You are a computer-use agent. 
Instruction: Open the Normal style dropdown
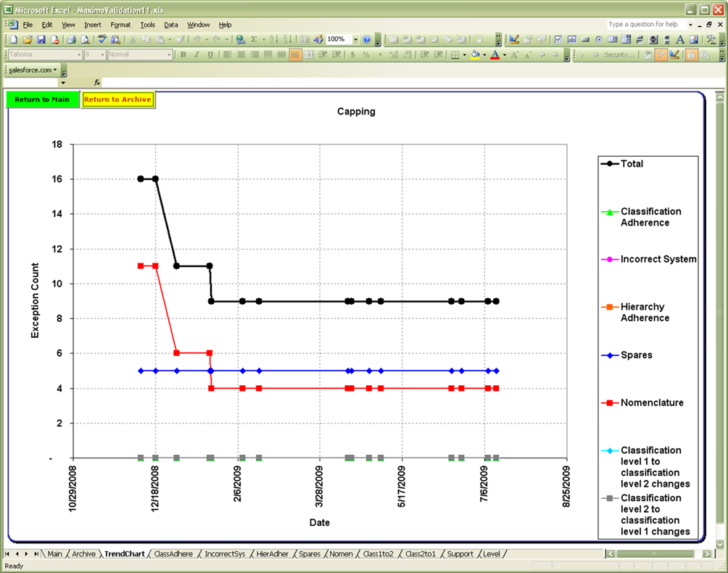[x=169, y=55]
